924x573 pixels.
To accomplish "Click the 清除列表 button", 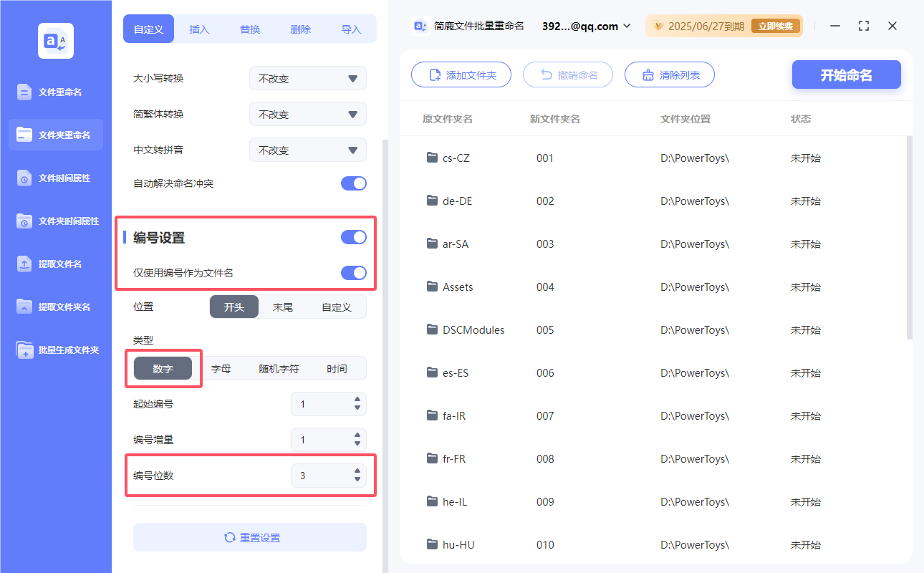I will [x=669, y=74].
